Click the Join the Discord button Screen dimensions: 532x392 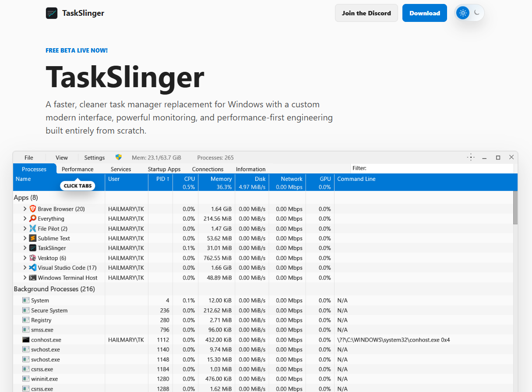pos(366,13)
